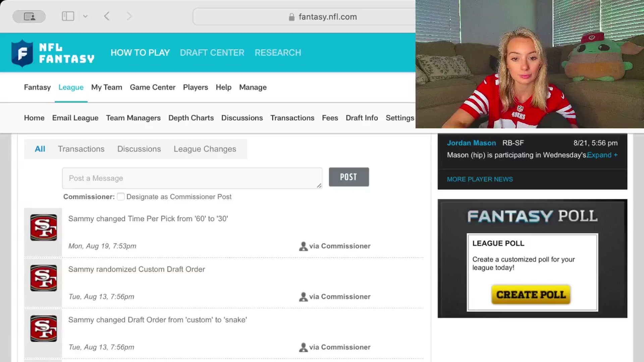The width and height of the screenshot is (644, 362).
Task: Open Team Managers page
Action: click(x=133, y=118)
